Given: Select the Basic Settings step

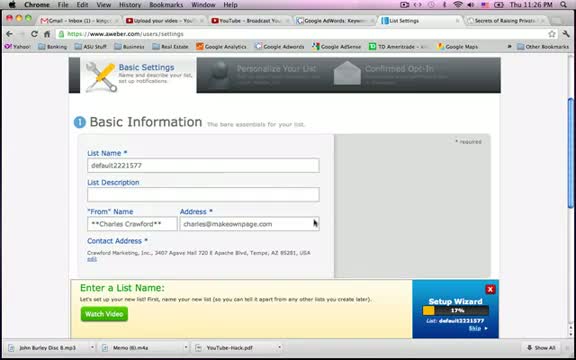Looking at the screenshot, I should pyautogui.click(x=138, y=75).
